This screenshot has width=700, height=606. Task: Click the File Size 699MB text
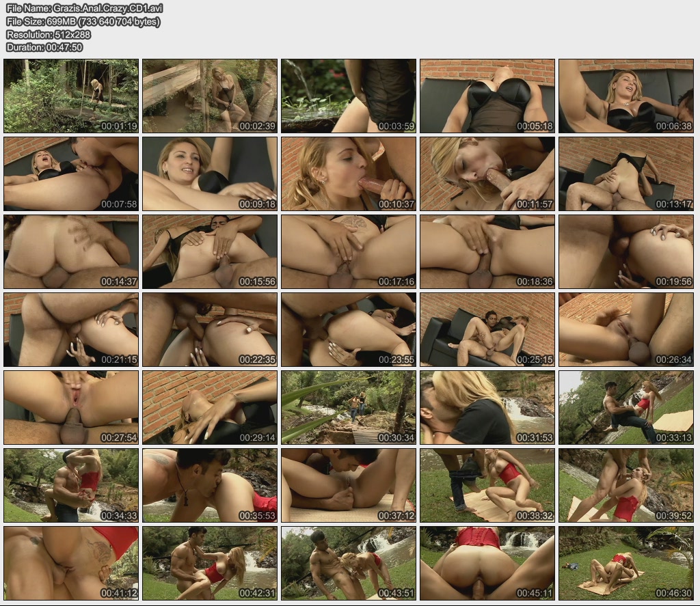(83, 21)
